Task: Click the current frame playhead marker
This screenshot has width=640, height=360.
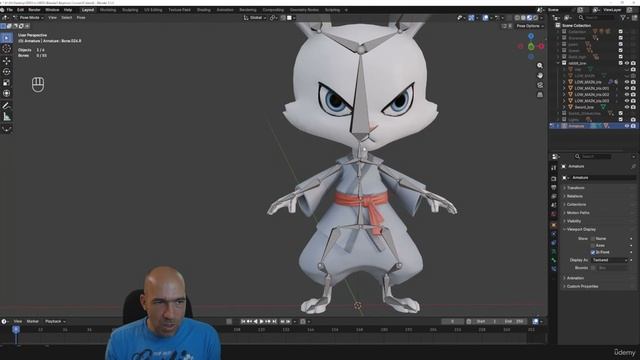Action: point(16,329)
